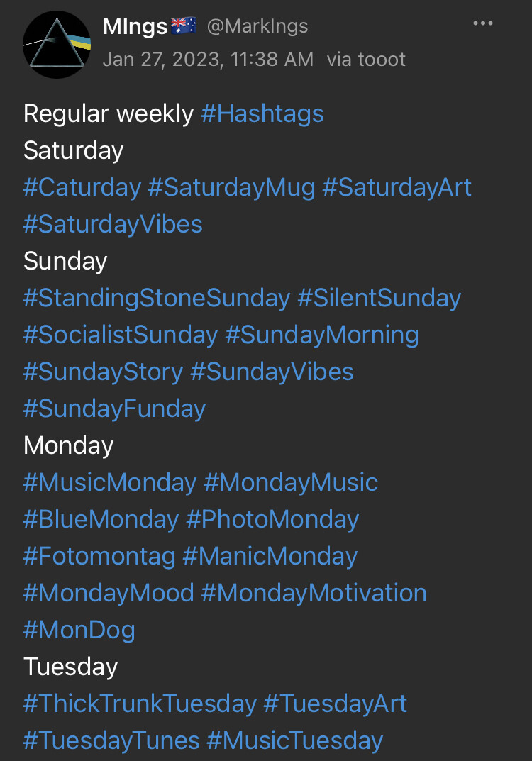Tap the #Caturday hashtag
Viewport: 532px width, 761px height.
[x=82, y=187]
